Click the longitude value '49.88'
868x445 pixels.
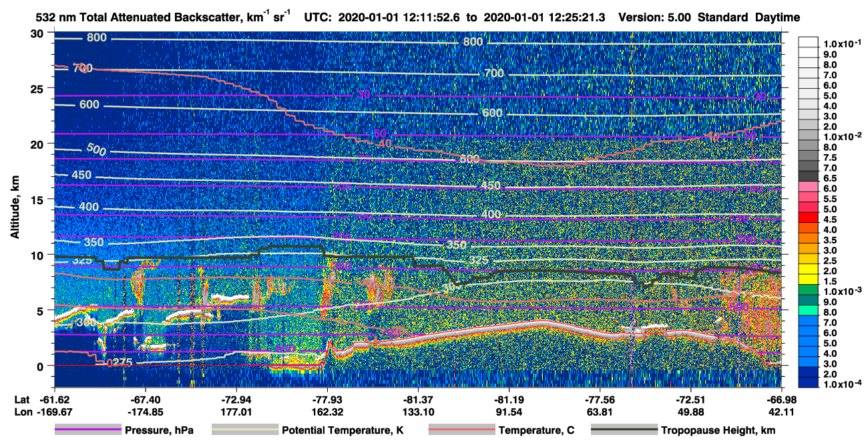tap(691, 412)
